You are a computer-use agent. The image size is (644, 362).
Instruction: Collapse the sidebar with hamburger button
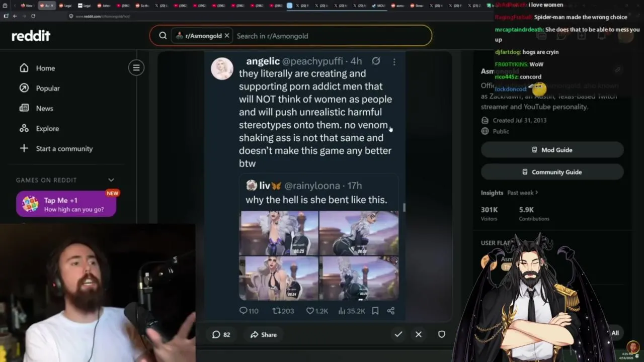[136, 68]
